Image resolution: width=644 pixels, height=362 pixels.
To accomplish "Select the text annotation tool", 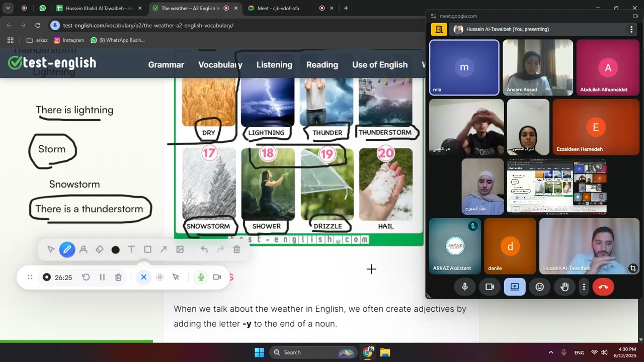I will click(x=131, y=249).
